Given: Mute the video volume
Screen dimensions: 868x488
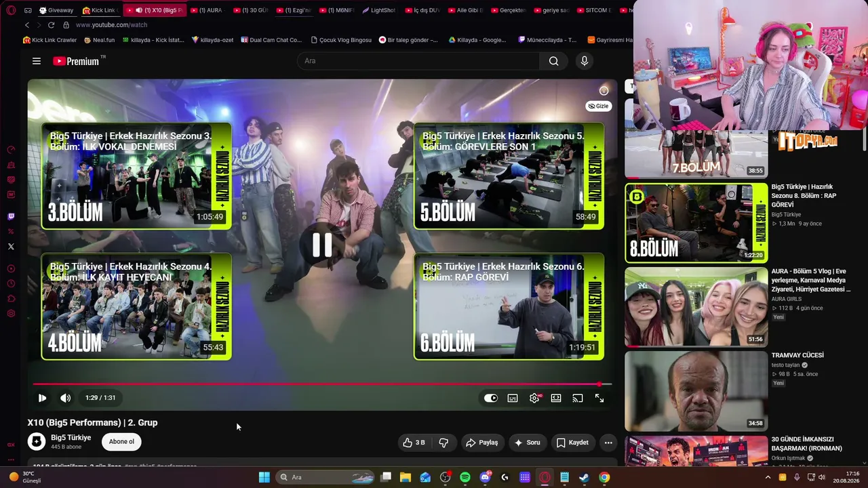Looking at the screenshot, I should [65, 398].
